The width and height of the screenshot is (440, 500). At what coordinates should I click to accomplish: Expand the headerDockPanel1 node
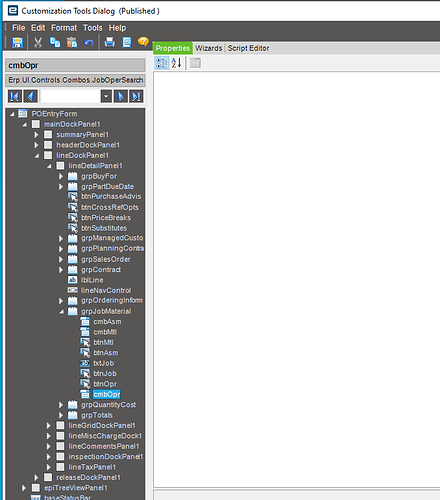click(36, 145)
